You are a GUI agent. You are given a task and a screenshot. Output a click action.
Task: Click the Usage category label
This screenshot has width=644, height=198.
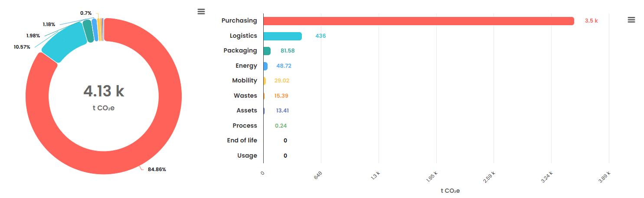point(247,155)
